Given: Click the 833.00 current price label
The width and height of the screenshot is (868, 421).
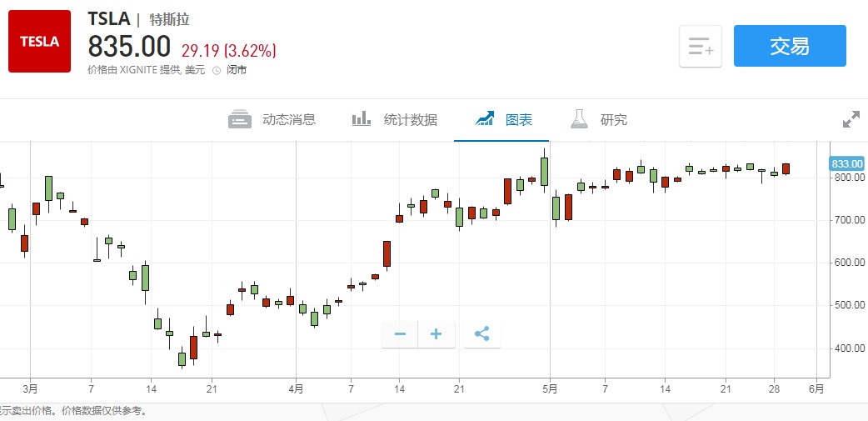Looking at the screenshot, I should (847, 163).
